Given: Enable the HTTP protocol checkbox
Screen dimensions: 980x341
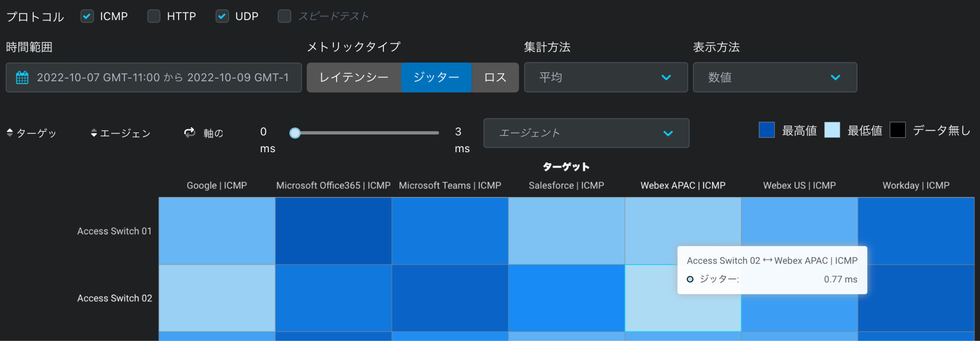Looking at the screenshot, I should coord(154,16).
